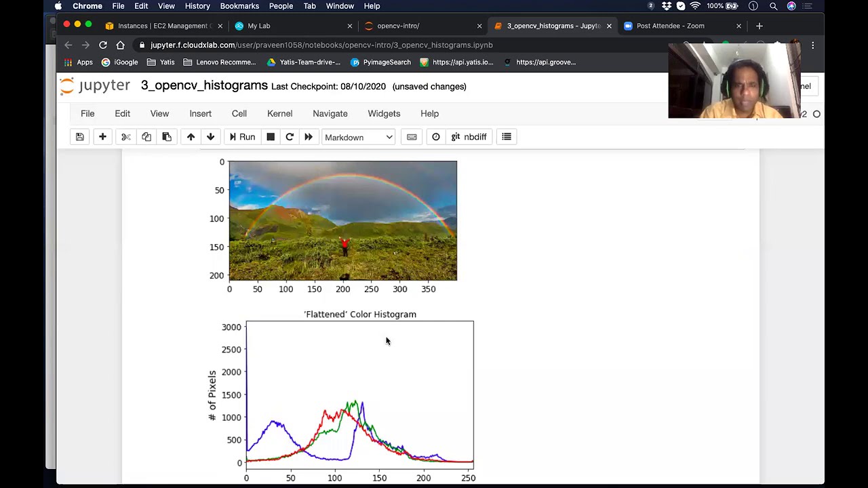Open the api.groove bookmark
868x488 pixels.
point(540,62)
